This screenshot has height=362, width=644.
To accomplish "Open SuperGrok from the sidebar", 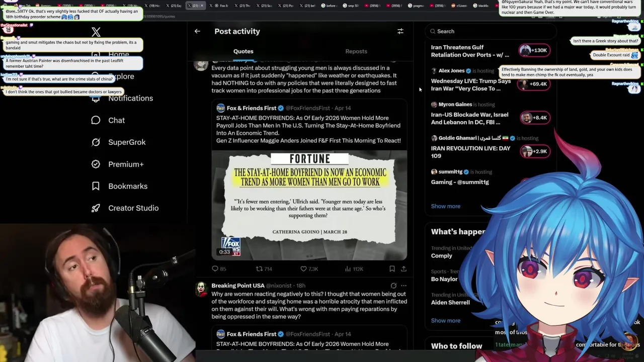I will click(x=118, y=142).
